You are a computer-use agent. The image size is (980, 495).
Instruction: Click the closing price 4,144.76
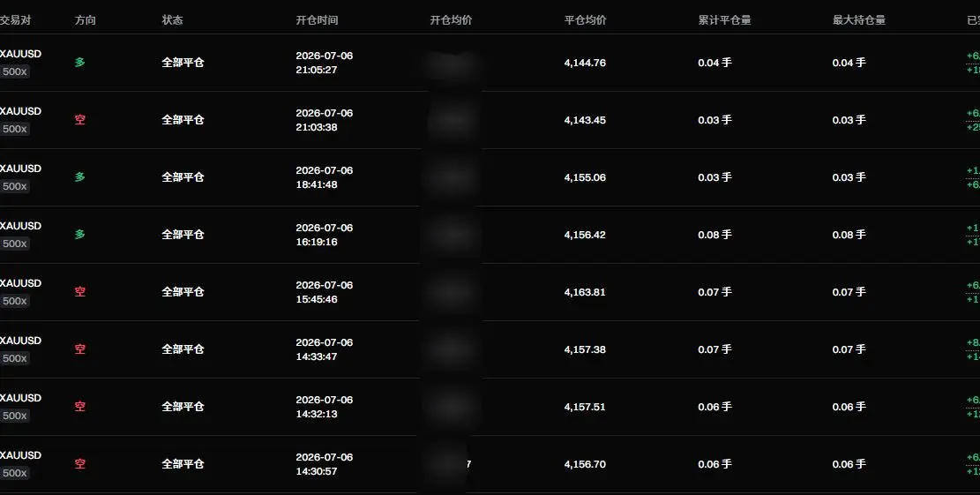point(585,63)
